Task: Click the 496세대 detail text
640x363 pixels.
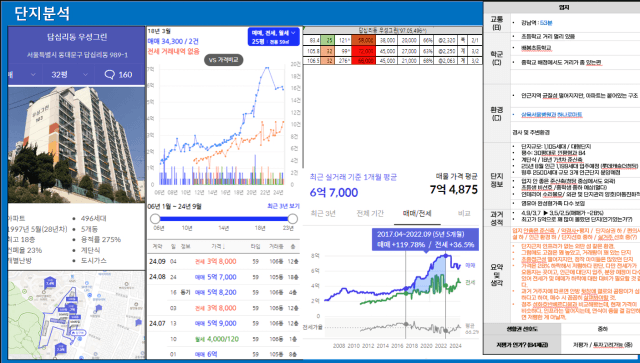Action: (x=93, y=218)
